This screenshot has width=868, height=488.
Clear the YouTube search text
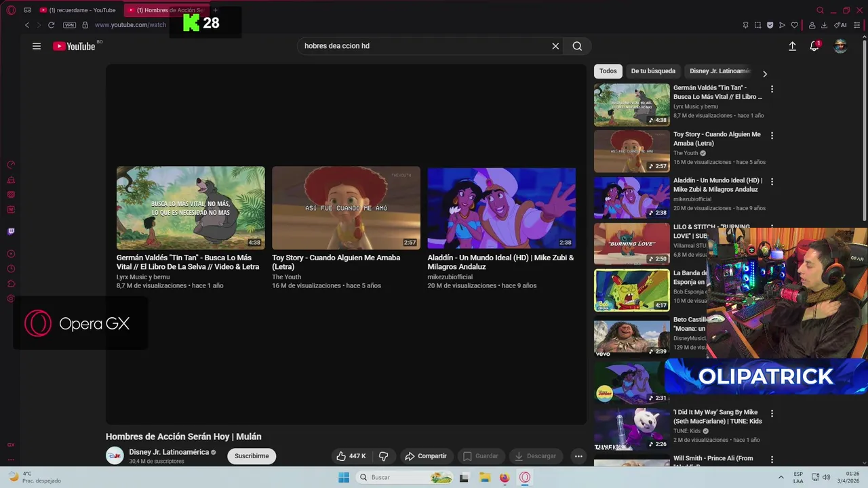coord(555,46)
